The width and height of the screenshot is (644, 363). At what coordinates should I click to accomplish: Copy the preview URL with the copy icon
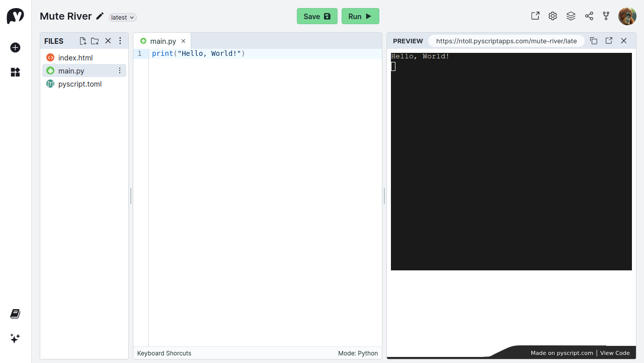coord(594,41)
